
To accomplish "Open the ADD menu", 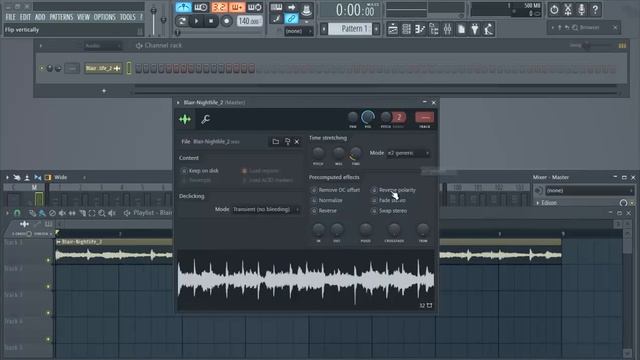I will click(40, 17).
